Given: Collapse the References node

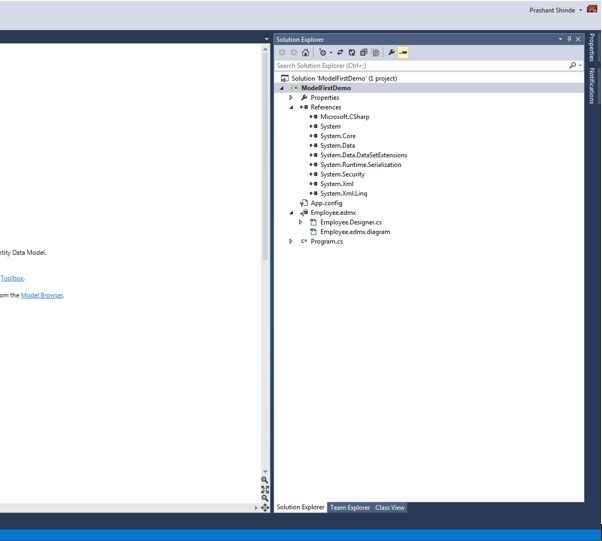Looking at the screenshot, I should (291, 107).
